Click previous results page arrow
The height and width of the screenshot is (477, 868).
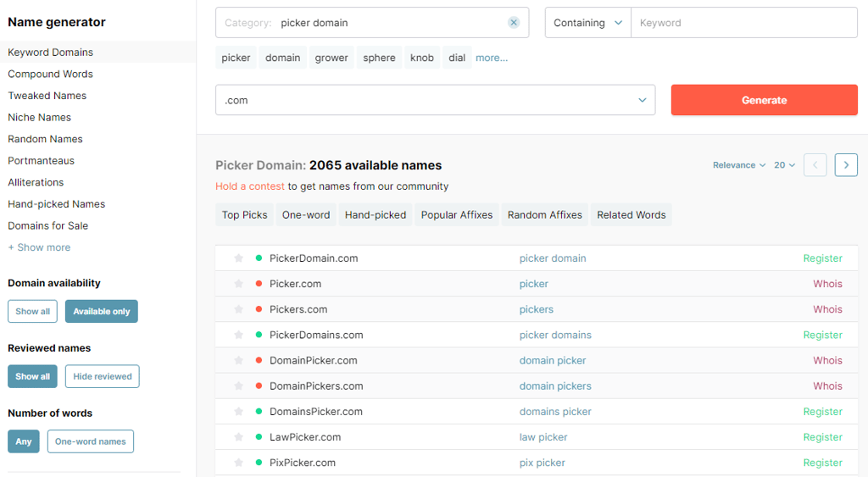click(x=815, y=165)
